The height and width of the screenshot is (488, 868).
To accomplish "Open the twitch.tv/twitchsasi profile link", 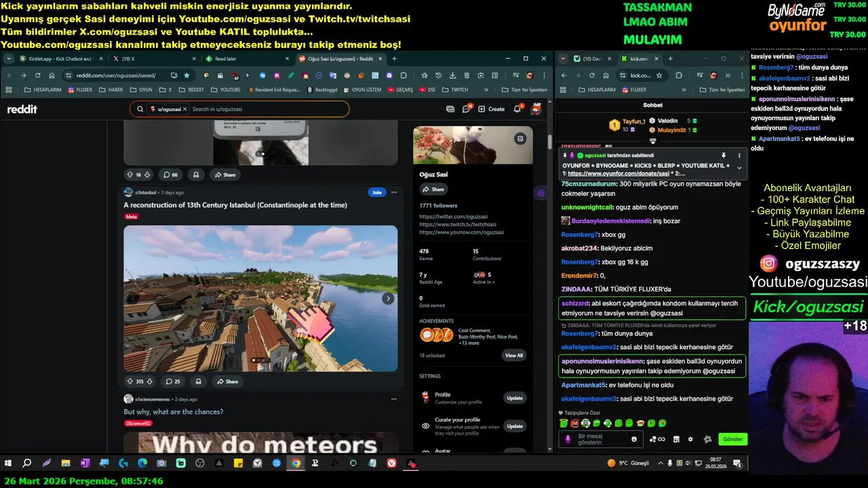I will [x=458, y=224].
